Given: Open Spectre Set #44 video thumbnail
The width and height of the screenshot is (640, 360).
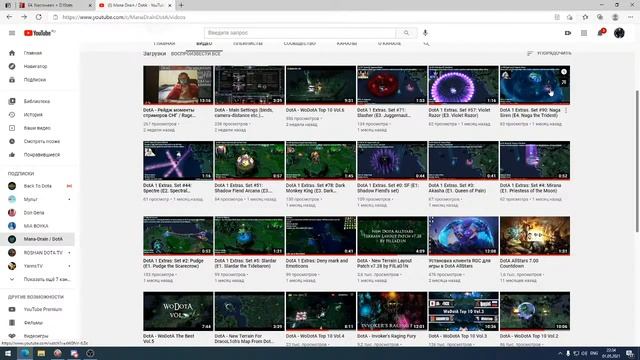Looking at the screenshot, I should pos(178,160).
